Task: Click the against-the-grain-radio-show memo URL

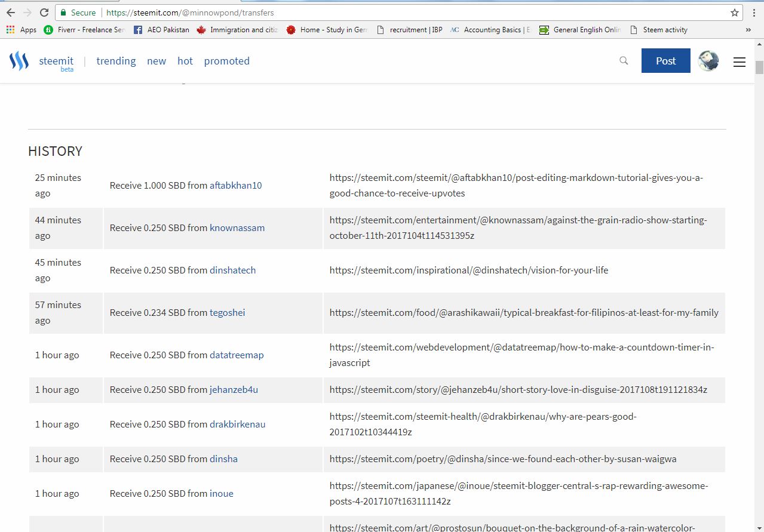Action: pyautogui.click(x=518, y=228)
